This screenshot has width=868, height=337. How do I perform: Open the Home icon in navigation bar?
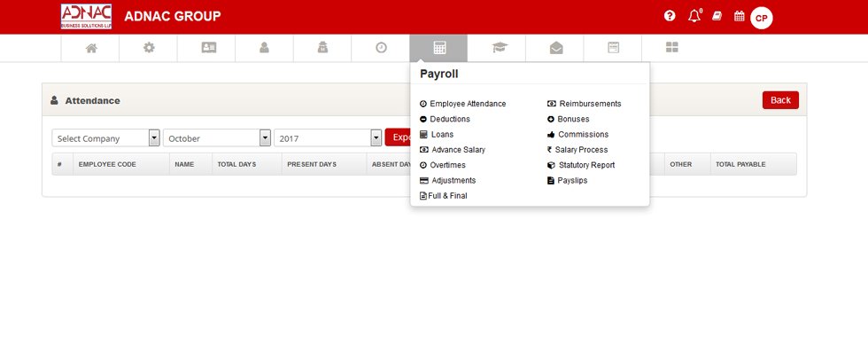91,48
